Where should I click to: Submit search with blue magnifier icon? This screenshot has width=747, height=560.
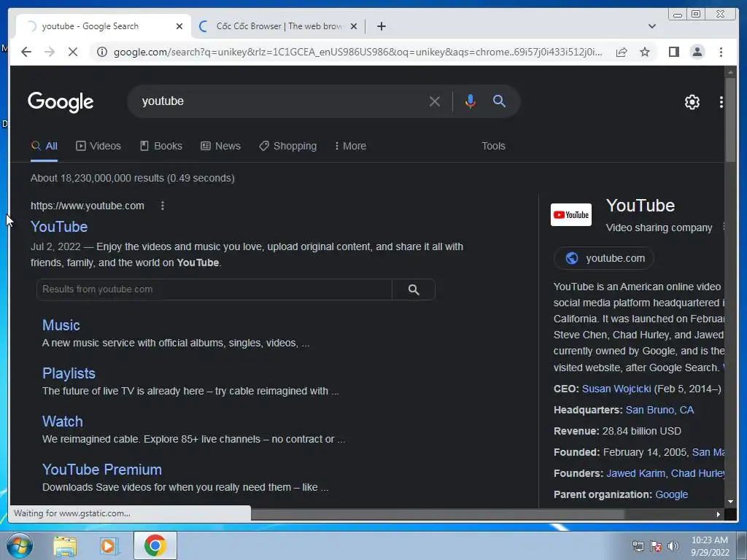(x=499, y=101)
